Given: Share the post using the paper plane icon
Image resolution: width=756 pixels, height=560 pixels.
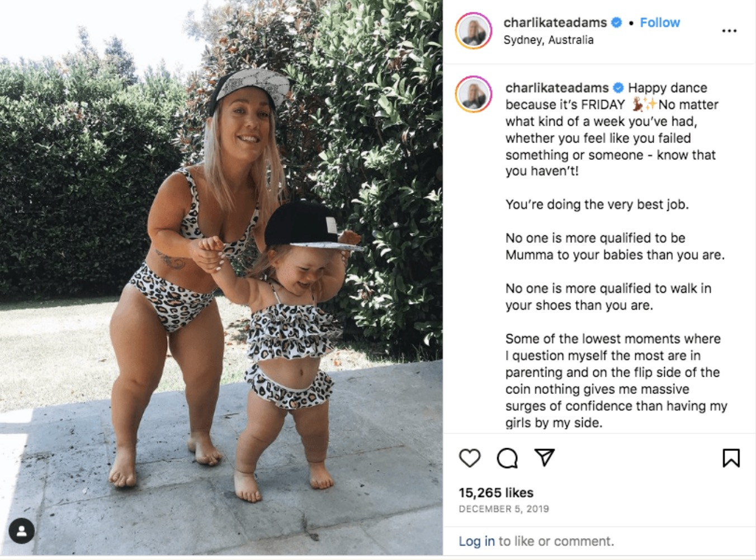Looking at the screenshot, I should coord(544,457).
